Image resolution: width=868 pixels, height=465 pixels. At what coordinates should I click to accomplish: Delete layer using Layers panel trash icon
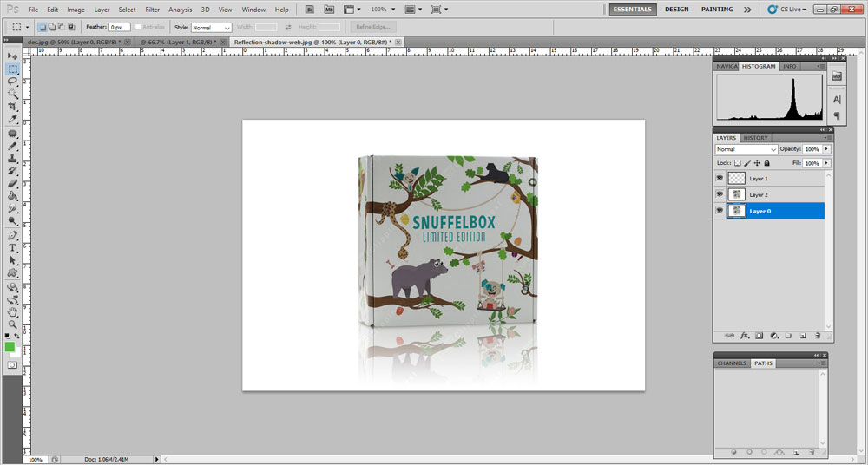pos(818,335)
